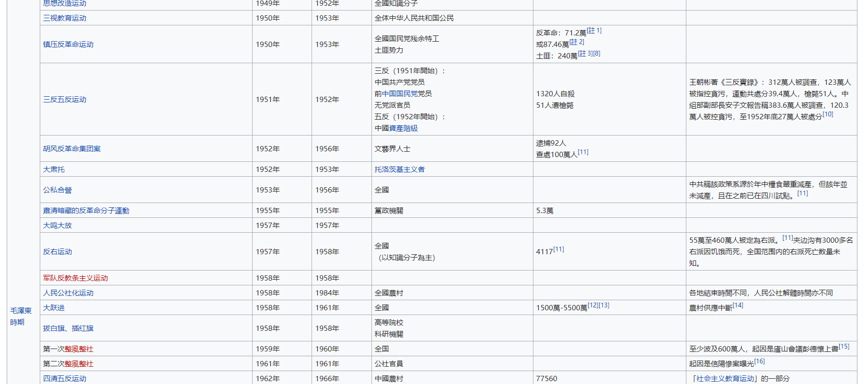Click reference [16] after 信陽慘案曝光
868x384 pixels.
point(759,361)
